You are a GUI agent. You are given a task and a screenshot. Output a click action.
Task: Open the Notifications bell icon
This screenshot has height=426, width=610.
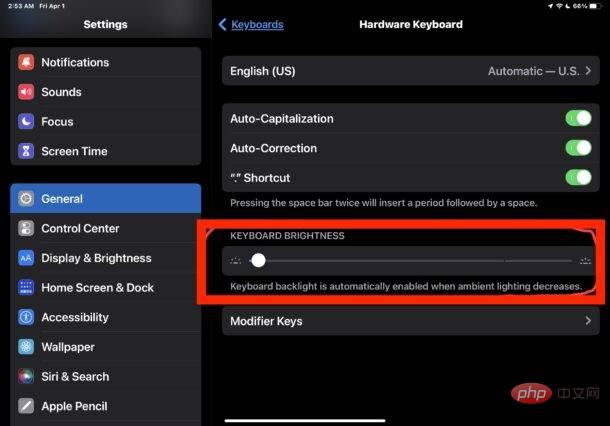pyautogui.click(x=26, y=62)
